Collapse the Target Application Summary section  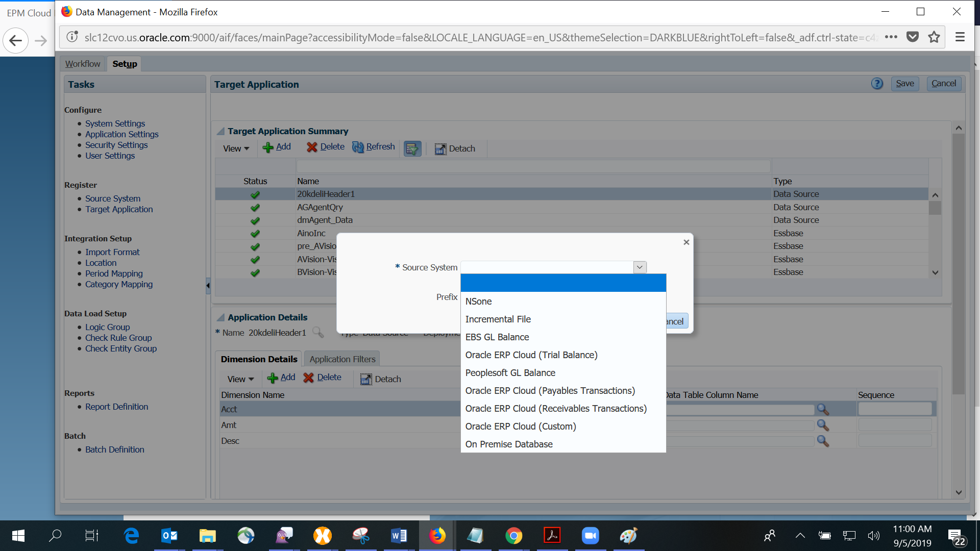click(220, 131)
